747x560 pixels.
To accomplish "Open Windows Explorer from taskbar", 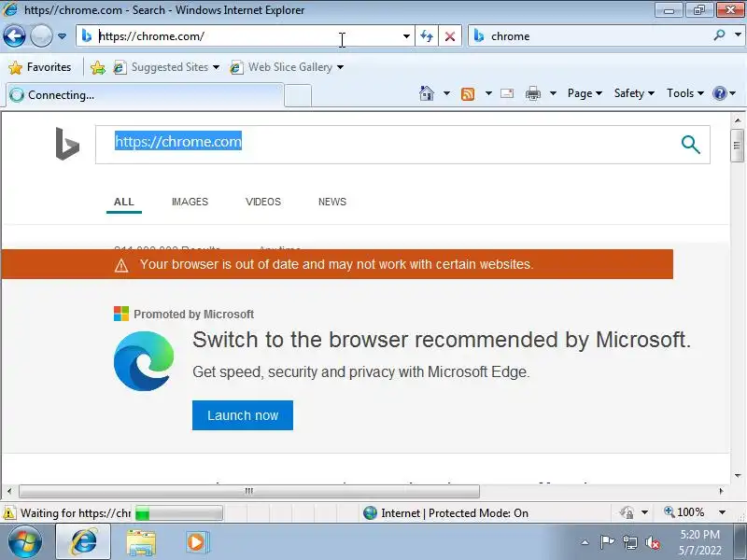I will [141, 543].
